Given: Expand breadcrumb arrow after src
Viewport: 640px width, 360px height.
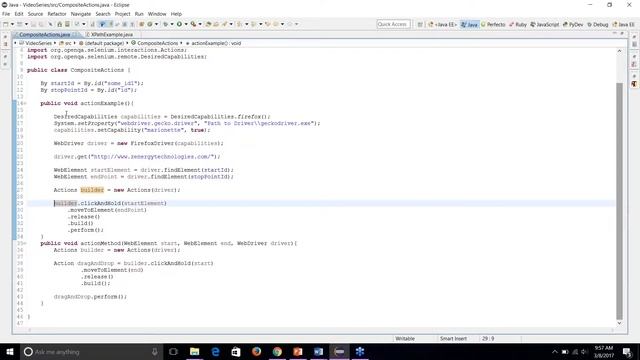Looking at the screenshot, I should (x=75, y=43).
